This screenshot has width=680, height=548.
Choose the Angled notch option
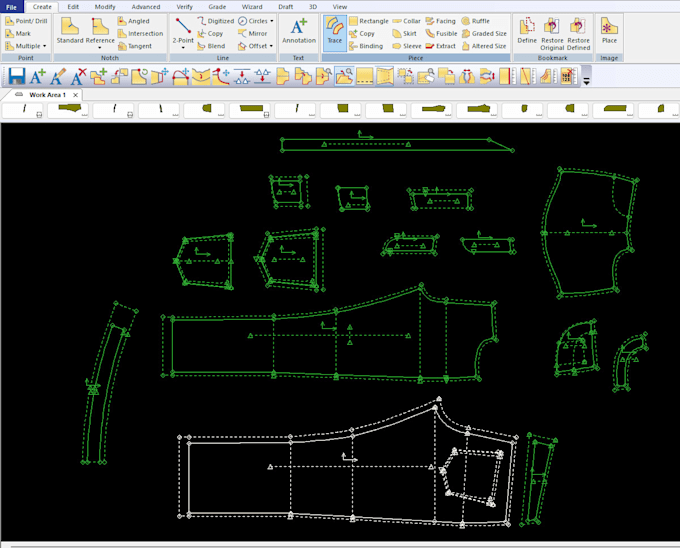pos(134,21)
